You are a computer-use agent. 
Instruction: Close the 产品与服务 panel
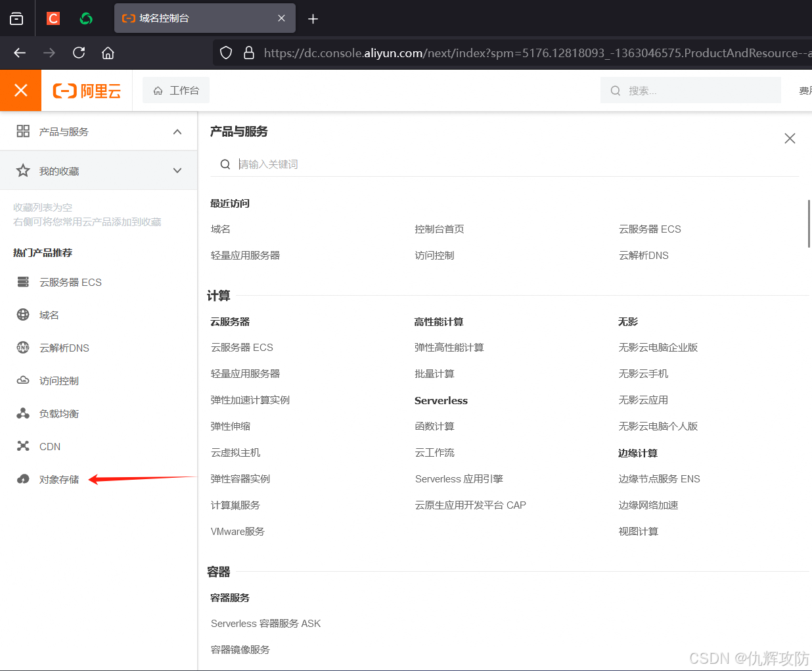pyautogui.click(x=790, y=138)
